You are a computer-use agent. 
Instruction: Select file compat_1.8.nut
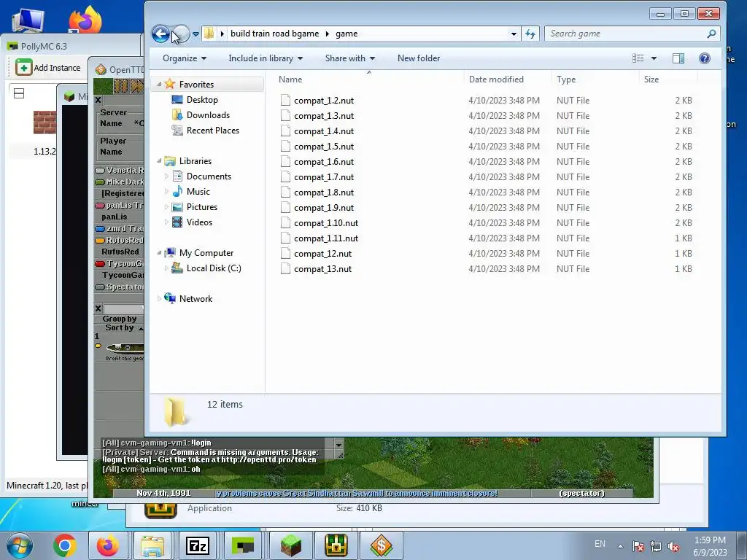pyautogui.click(x=323, y=192)
